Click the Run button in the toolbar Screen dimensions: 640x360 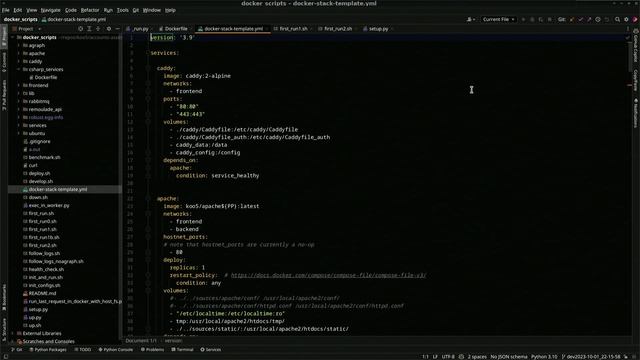[523, 19]
